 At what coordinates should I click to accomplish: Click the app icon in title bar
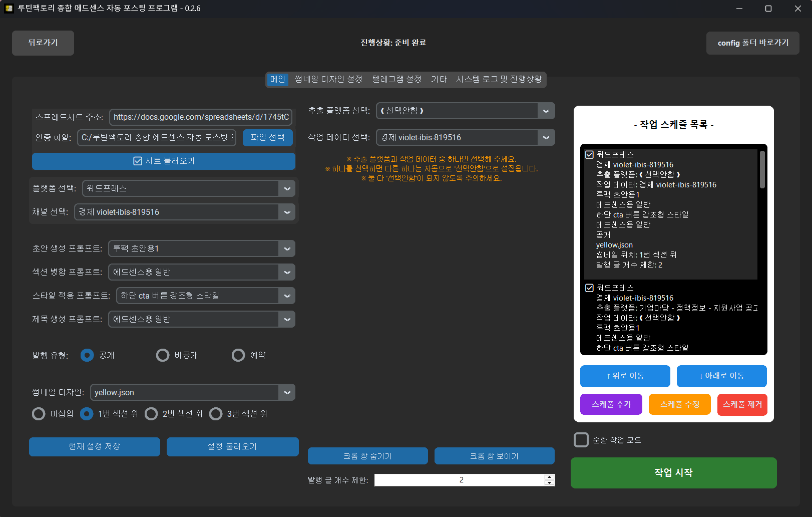[x=9, y=9]
